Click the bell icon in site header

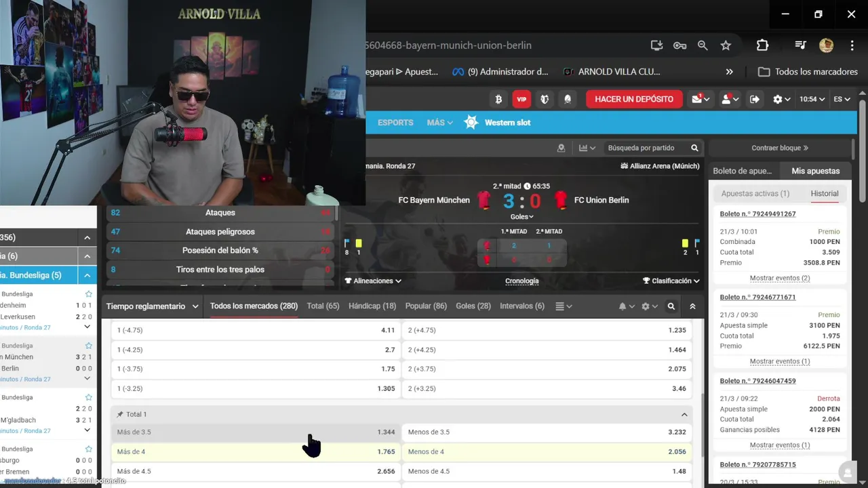[568, 99]
